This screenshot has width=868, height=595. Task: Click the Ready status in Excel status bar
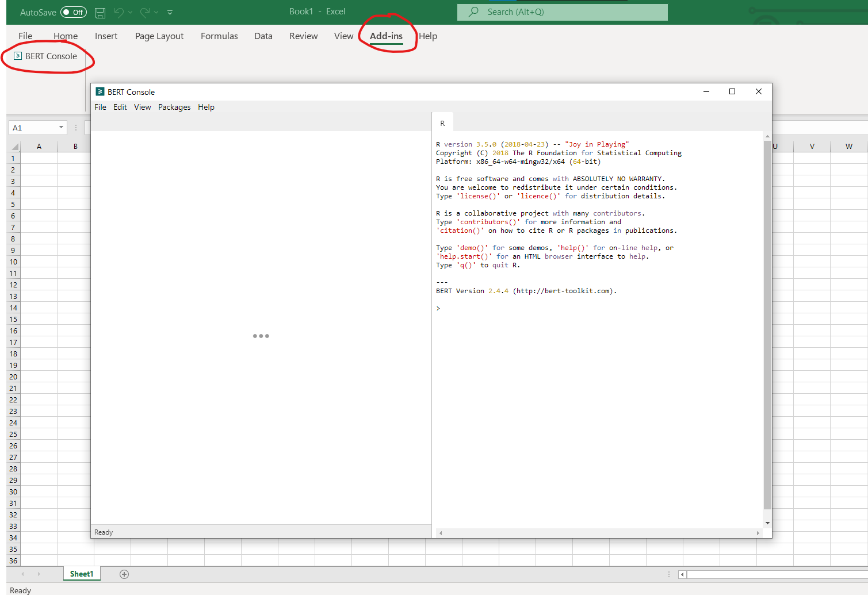(20, 590)
